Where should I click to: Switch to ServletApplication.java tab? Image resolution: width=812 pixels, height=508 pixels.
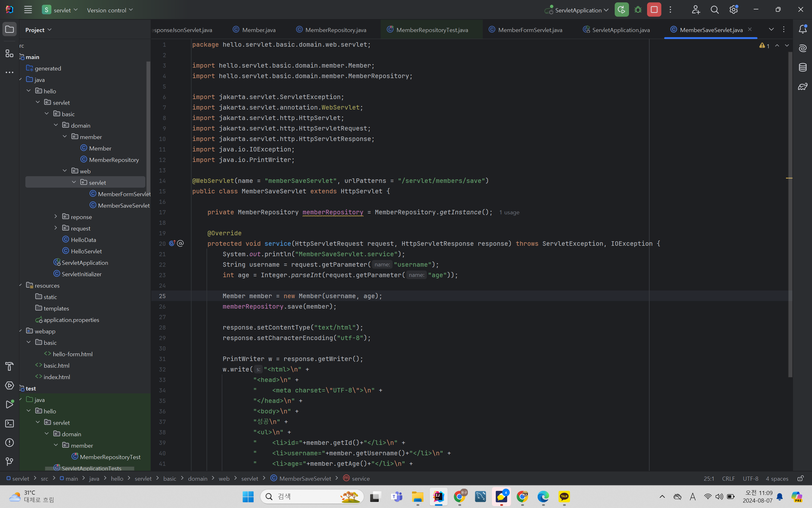pos(616,30)
